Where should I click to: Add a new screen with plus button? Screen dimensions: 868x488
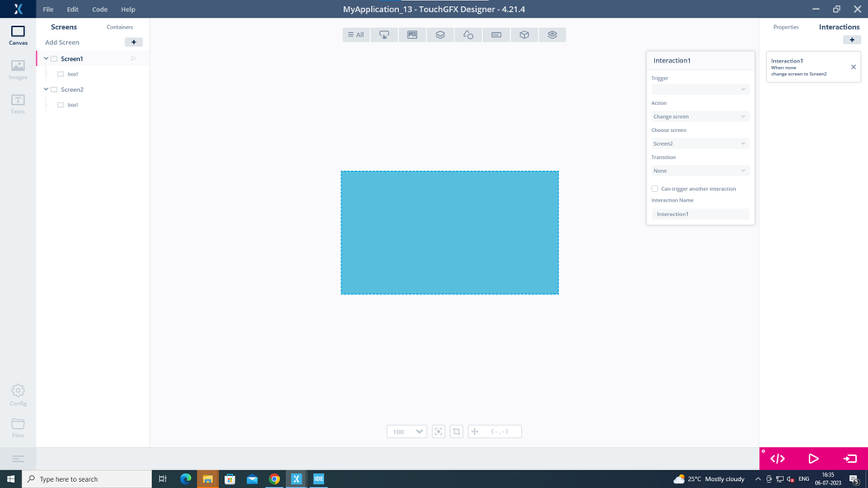[134, 42]
